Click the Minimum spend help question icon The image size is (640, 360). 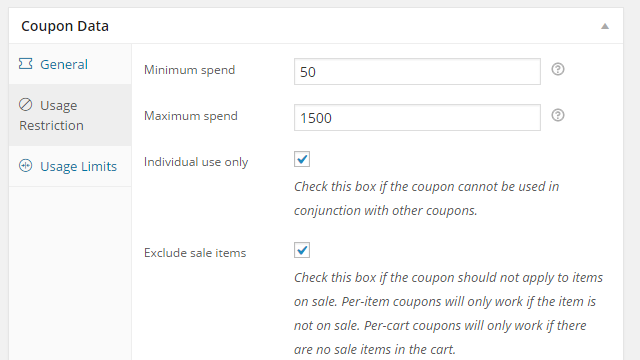(x=558, y=69)
